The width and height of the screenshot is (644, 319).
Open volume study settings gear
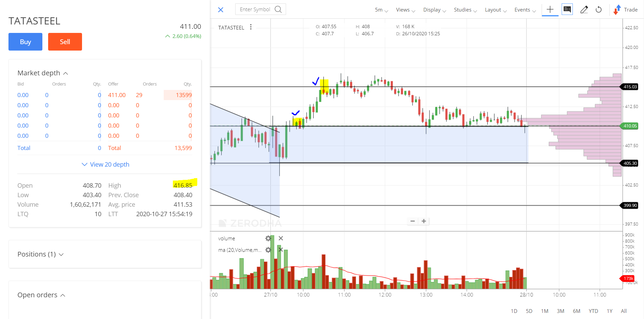pyautogui.click(x=268, y=238)
